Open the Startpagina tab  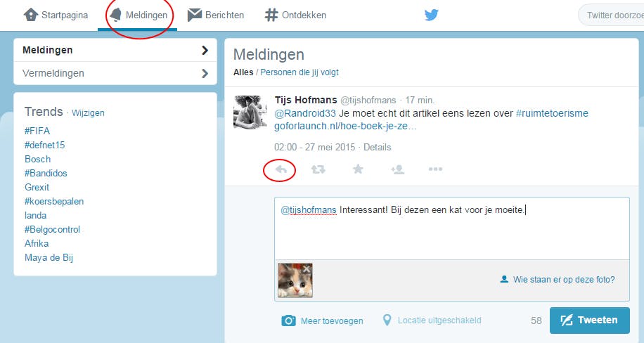pos(56,15)
